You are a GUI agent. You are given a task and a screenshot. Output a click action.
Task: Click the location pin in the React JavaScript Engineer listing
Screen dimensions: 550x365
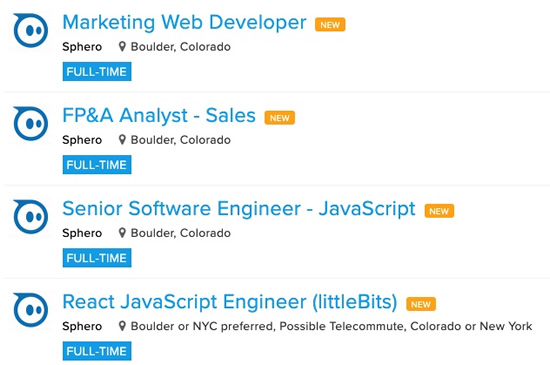point(122,326)
